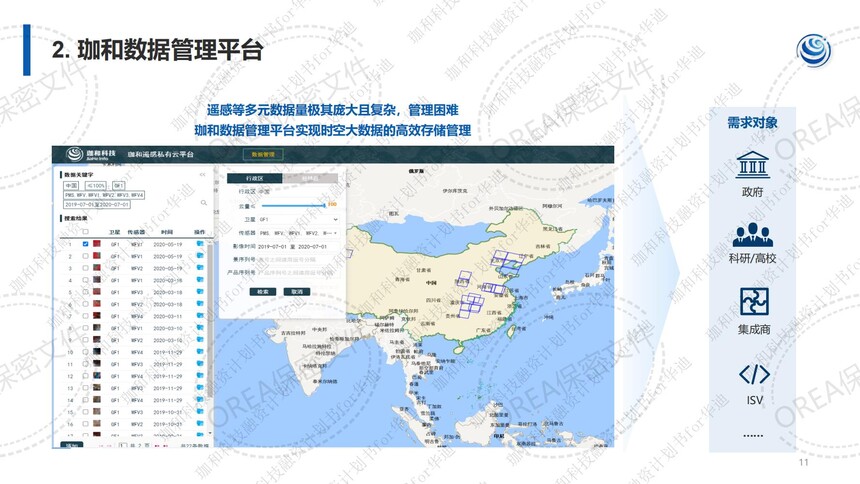This screenshot has width=860, height=484.
Task: Uncheck the checkbox for result row 1
Action: (x=85, y=244)
